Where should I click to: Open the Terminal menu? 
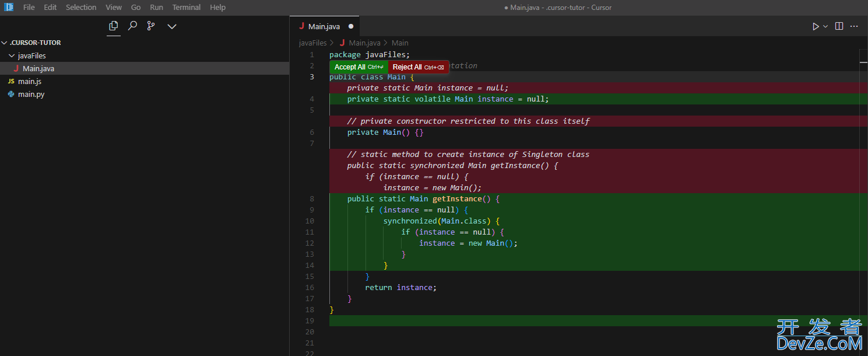(187, 7)
